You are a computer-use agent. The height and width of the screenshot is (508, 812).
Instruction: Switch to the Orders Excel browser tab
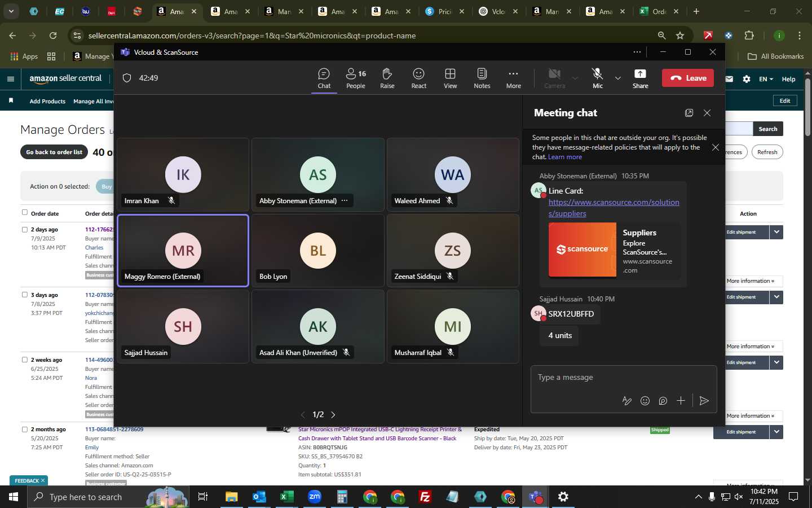pos(659,11)
